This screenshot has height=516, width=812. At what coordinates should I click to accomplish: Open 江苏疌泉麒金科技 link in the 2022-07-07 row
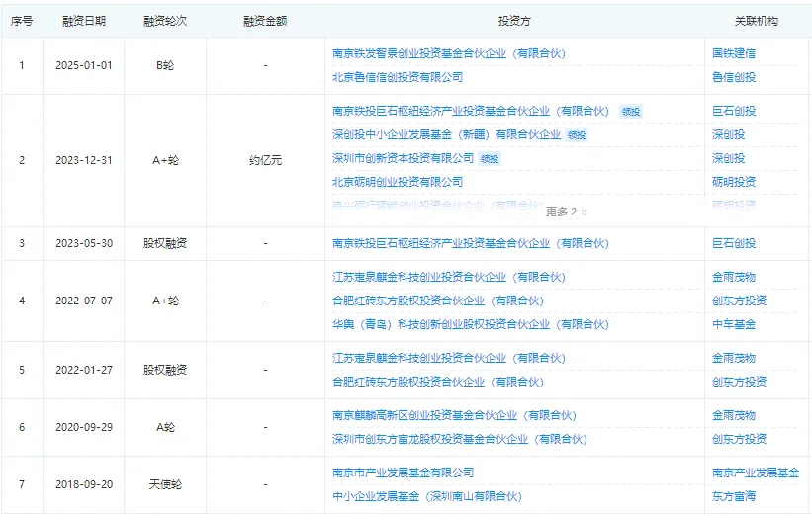click(x=448, y=277)
